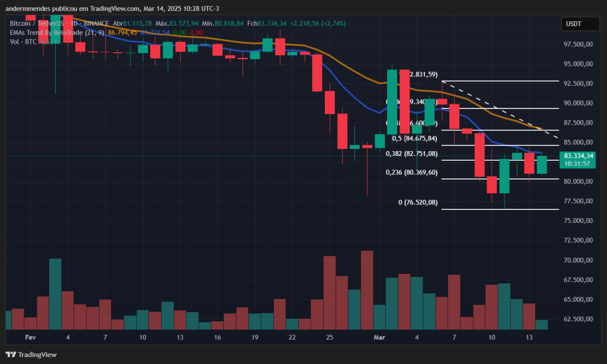Image resolution: width=607 pixels, height=364 pixels.
Task: Select the white dashed trend line
Action: click(499, 109)
